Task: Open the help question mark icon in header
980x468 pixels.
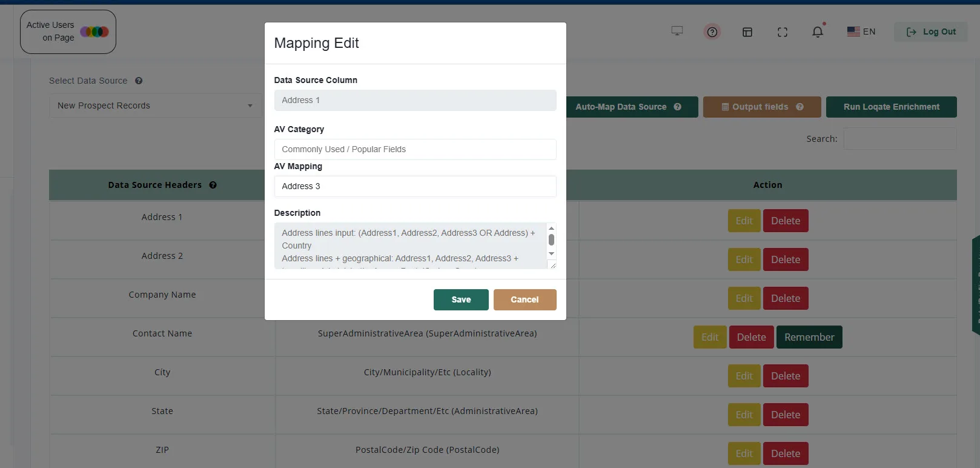Action: pos(712,32)
